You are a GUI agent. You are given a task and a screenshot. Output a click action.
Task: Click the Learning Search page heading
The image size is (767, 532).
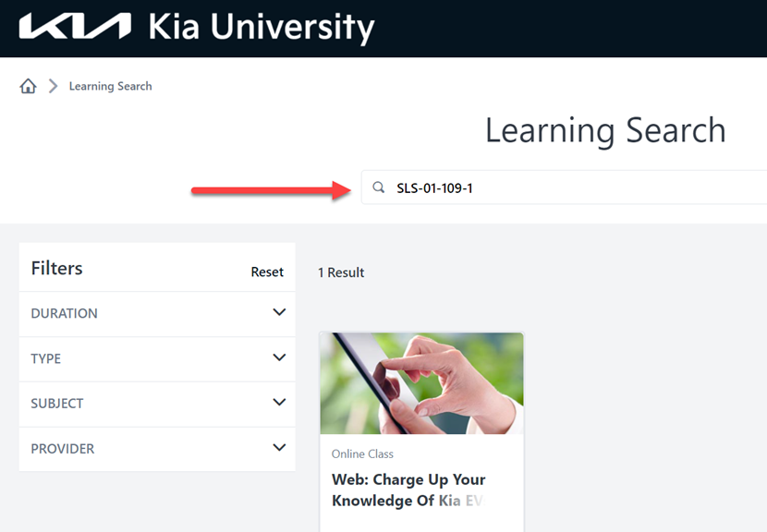[x=605, y=131]
